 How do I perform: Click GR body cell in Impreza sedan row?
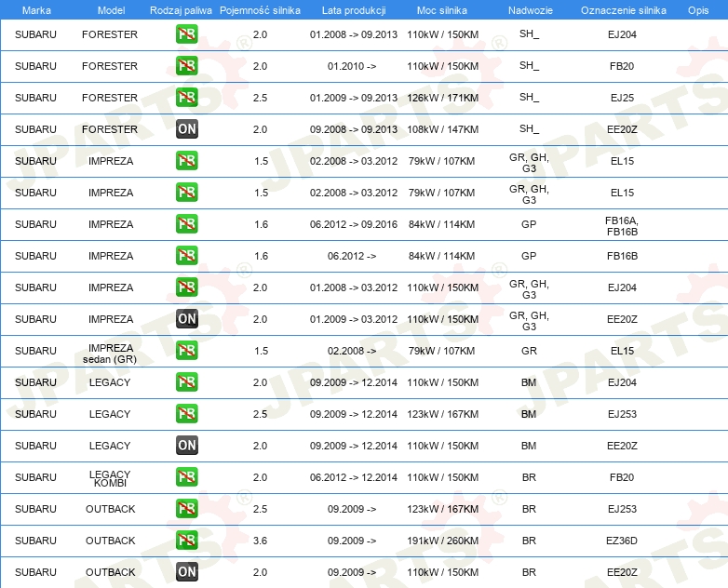pyautogui.click(x=530, y=351)
